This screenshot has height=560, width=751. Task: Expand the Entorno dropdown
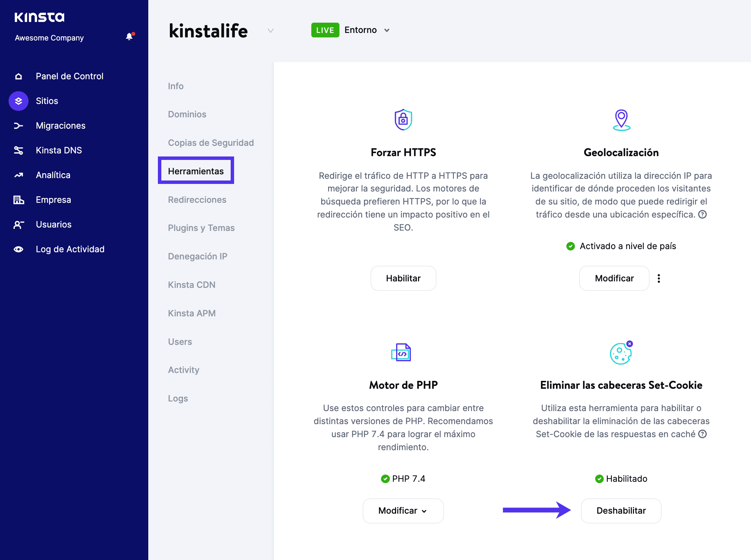click(387, 30)
